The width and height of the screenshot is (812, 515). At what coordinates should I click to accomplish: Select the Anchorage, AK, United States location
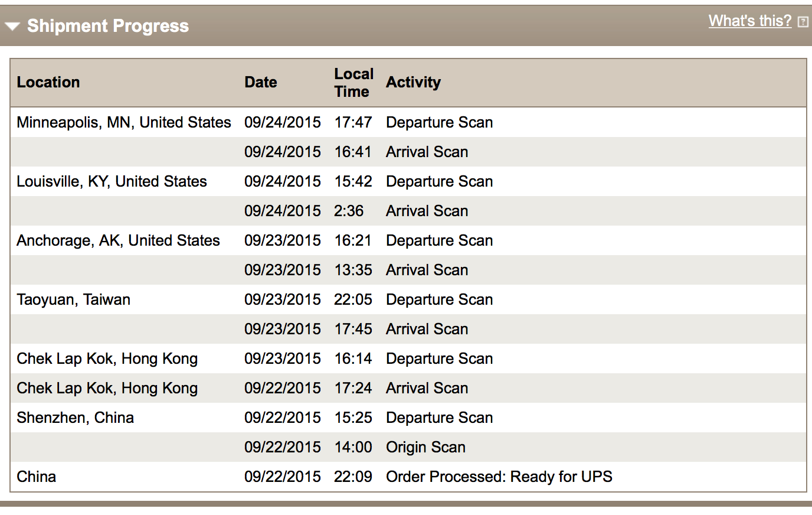(118, 240)
